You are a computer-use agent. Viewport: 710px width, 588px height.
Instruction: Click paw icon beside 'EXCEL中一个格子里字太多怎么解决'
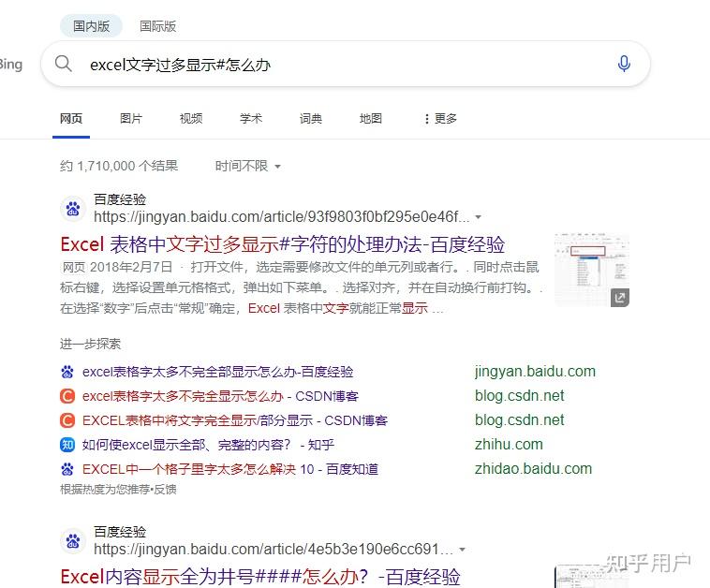tap(67, 469)
